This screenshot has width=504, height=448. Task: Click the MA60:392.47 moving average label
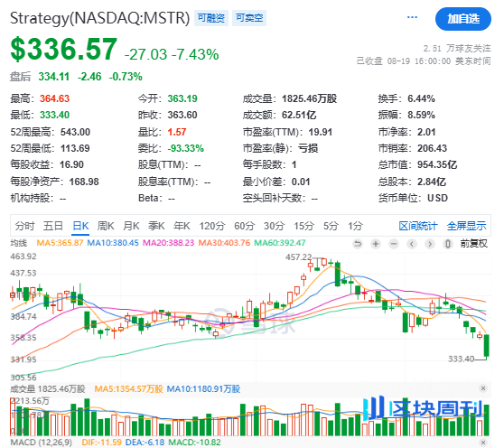point(280,243)
